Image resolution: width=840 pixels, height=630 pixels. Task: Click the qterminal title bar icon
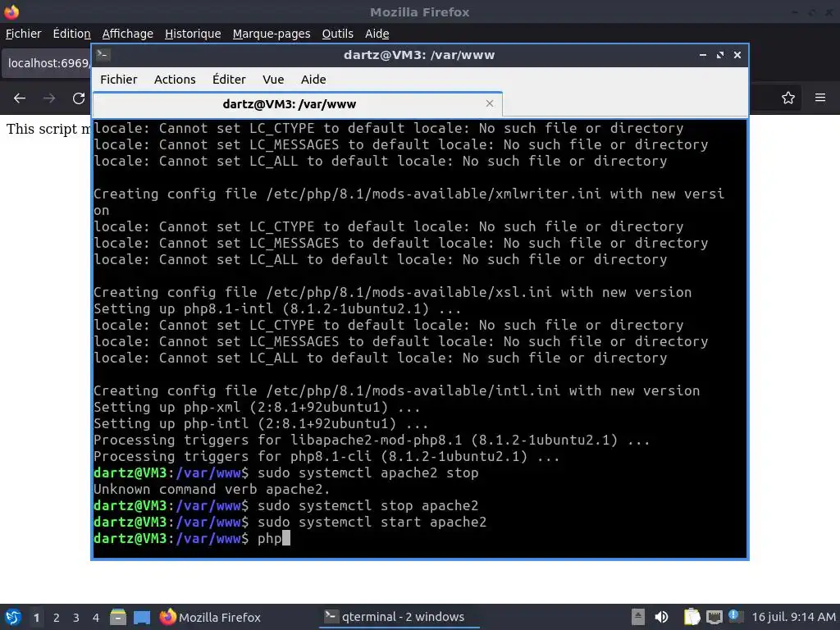103,54
